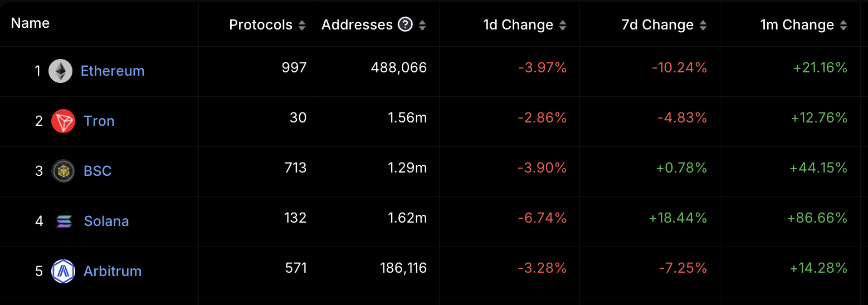Image resolution: width=868 pixels, height=305 pixels.
Task: Open the Tron chain page
Action: [99, 121]
